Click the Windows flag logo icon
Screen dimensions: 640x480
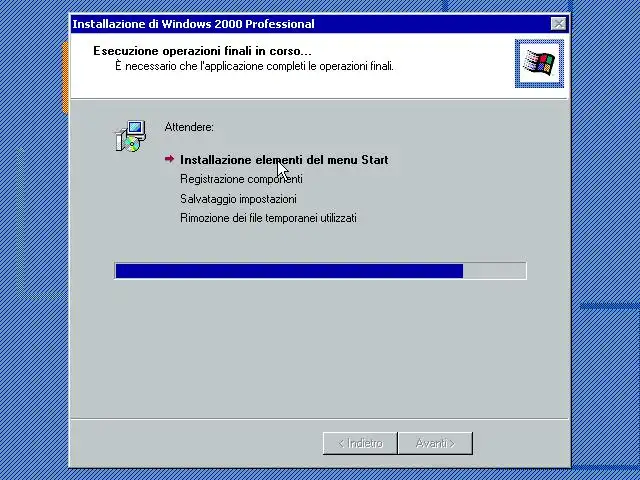(x=539, y=64)
